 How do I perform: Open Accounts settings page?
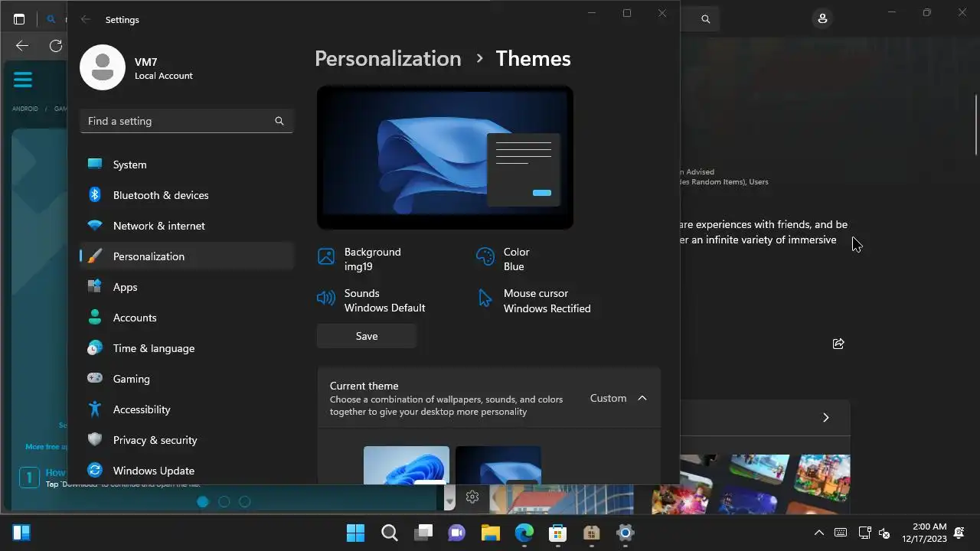tap(187, 318)
